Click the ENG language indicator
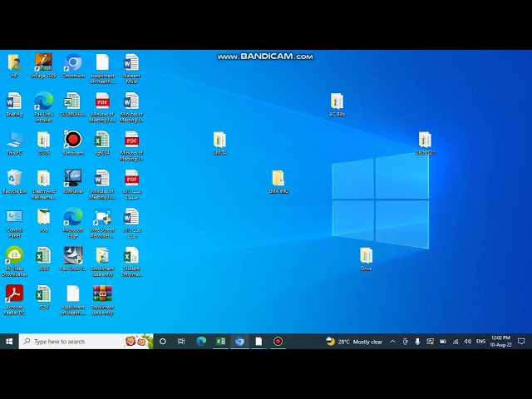The height and width of the screenshot is (399, 532). 480,342
